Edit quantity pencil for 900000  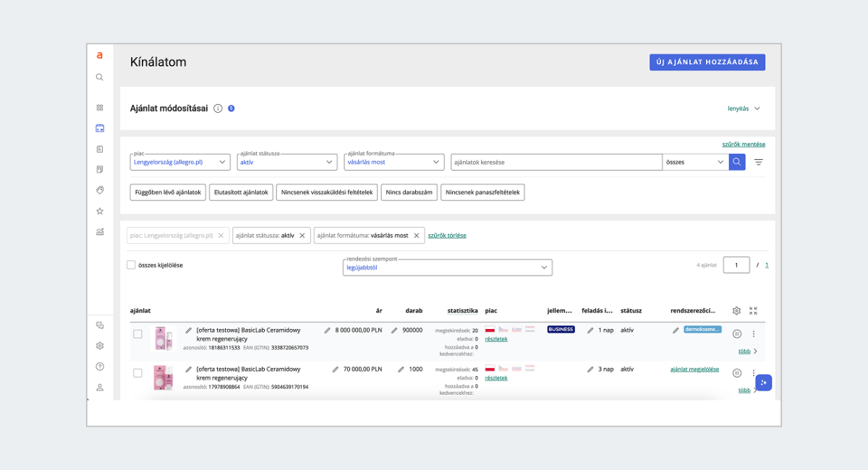394,330
